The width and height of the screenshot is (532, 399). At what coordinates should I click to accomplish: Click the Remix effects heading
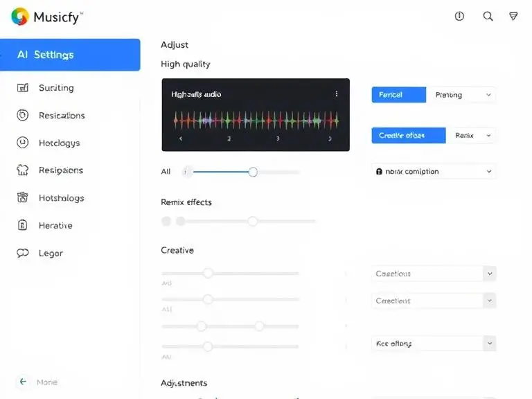[186, 202]
